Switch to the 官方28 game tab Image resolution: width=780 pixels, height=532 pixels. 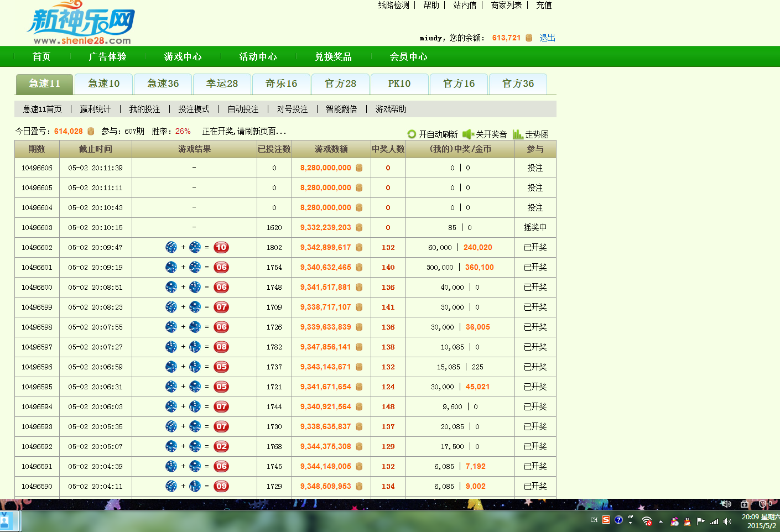(x=341, y=84)
